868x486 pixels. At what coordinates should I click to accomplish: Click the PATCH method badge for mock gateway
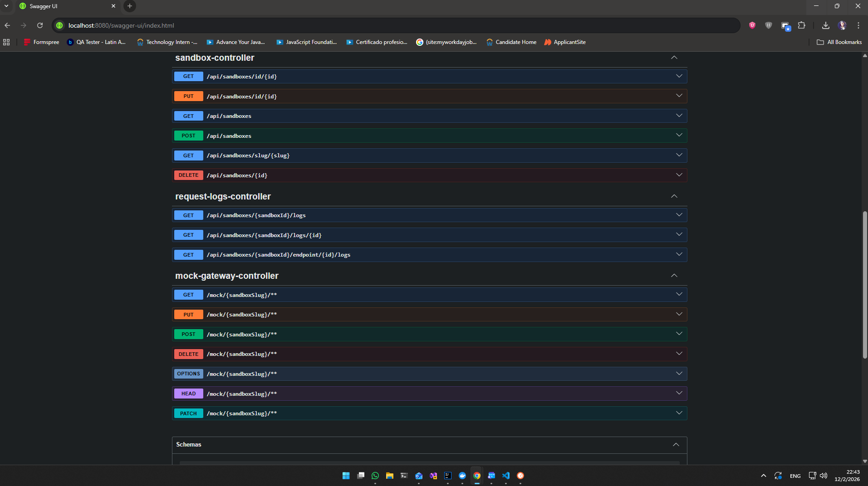click(188, 413)
